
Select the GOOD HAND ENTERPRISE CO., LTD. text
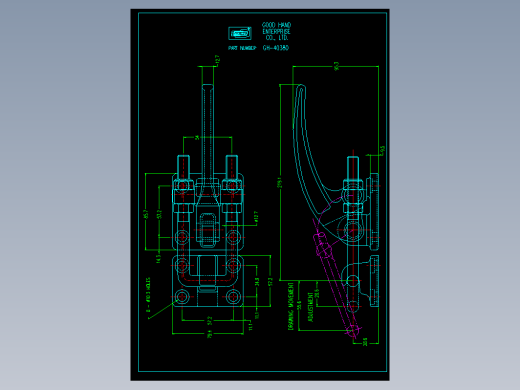coord(276,31)
